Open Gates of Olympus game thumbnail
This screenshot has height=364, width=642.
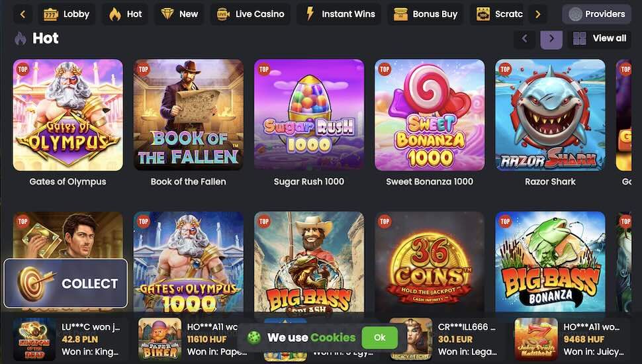tap(68, 115)
